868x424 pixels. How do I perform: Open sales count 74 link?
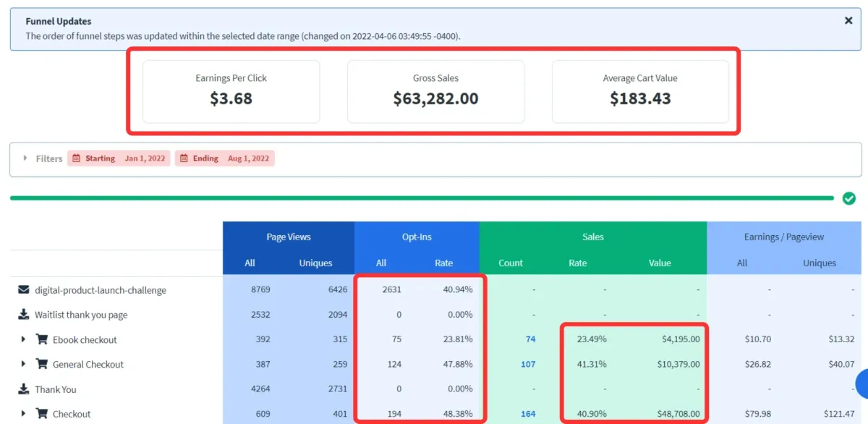click(x=530, y=339)
